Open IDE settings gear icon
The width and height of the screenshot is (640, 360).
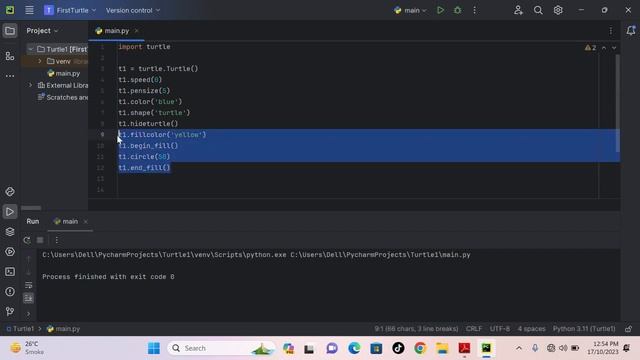(x=558, y=10)
